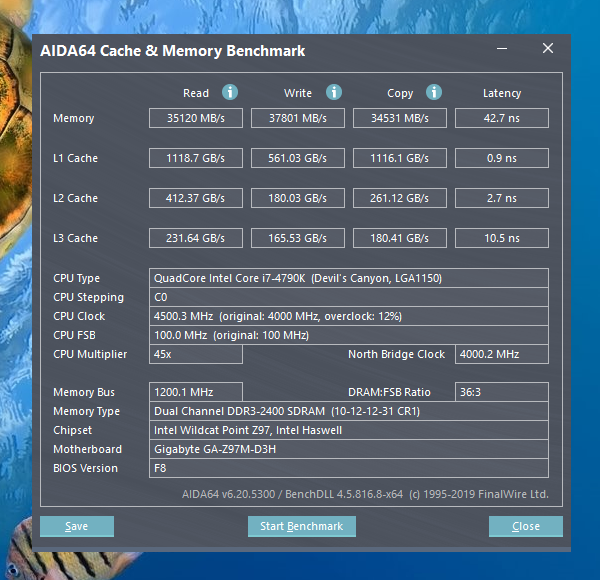
Task: Select the Memory Latency value 42.7 ns
Action: click(x=502, y=118)
